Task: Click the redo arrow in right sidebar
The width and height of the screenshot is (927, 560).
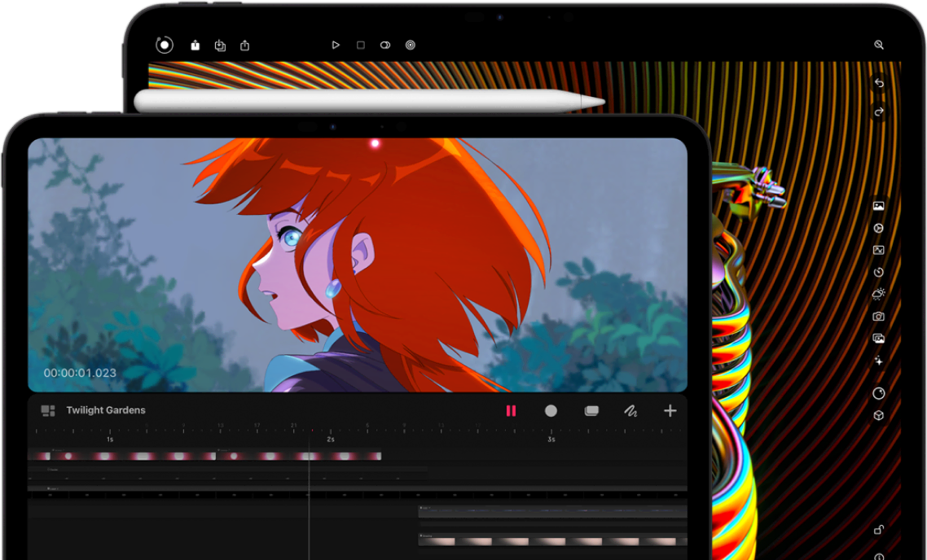Action: tap(879, 112)
